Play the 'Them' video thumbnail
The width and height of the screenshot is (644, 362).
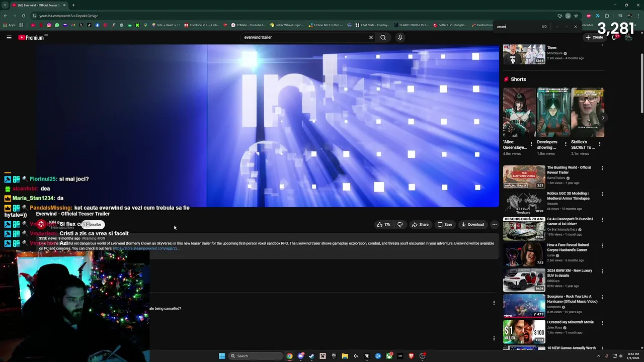coord(524,54)
